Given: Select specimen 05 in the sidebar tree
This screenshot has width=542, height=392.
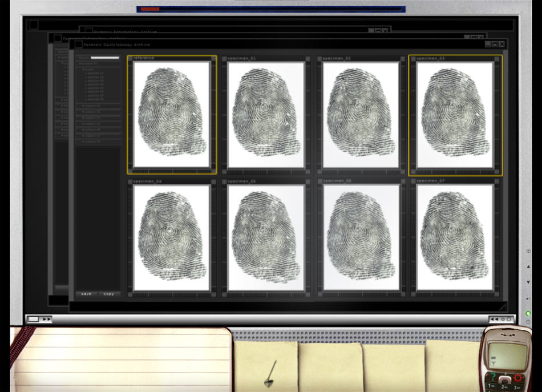Looking at the screenshot, I should (x=94, y=88).
